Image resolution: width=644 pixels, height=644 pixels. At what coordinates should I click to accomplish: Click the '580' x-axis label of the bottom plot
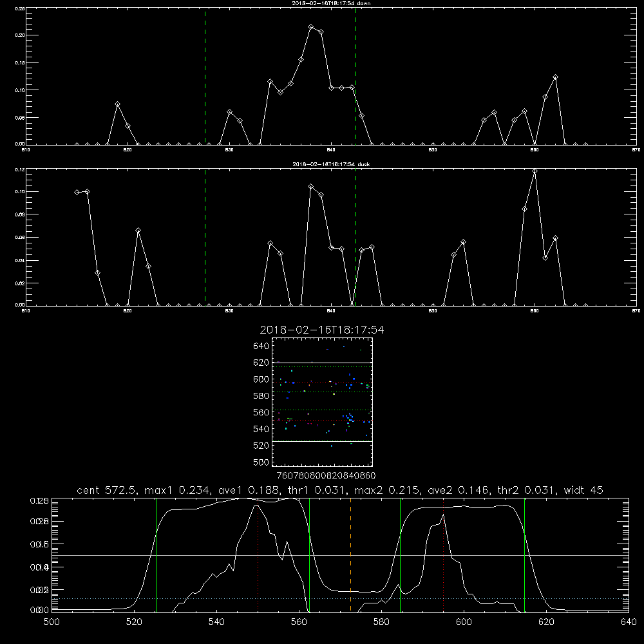(381, 622)
